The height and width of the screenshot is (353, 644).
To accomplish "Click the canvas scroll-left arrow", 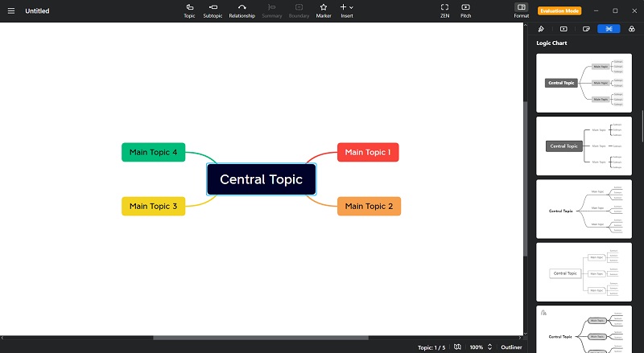I will (2, 338).
